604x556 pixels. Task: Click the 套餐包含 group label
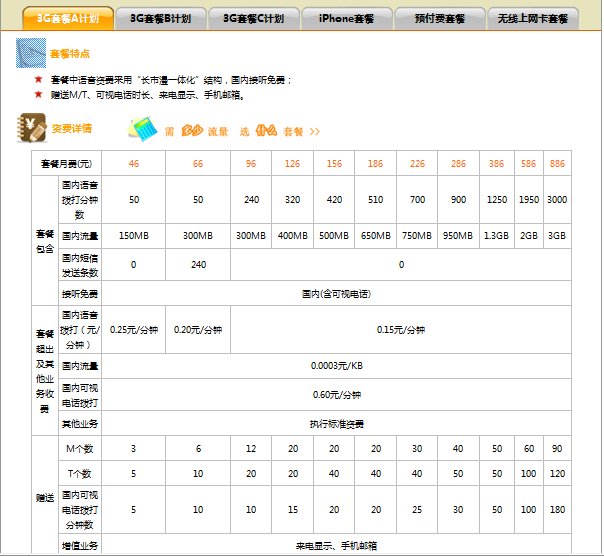pyautogui.click(x=45, y=241)
